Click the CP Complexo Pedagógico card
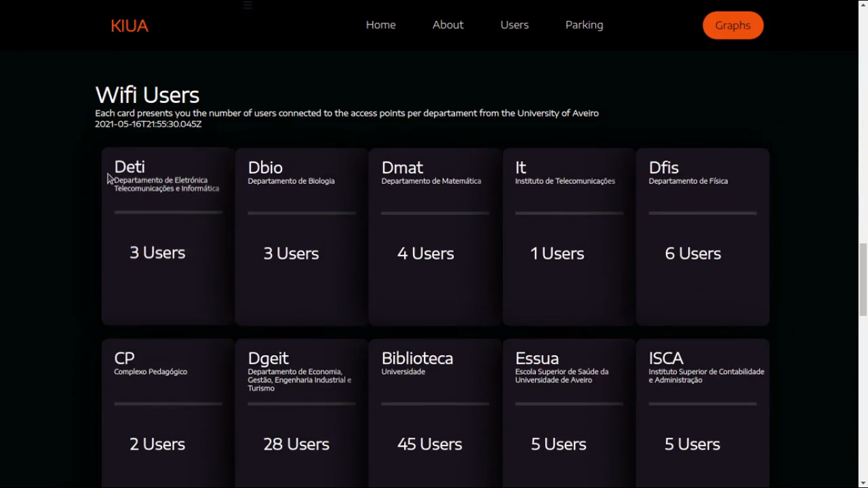The width and height of the screenshot is (868, 488). [x=168, y=413]
